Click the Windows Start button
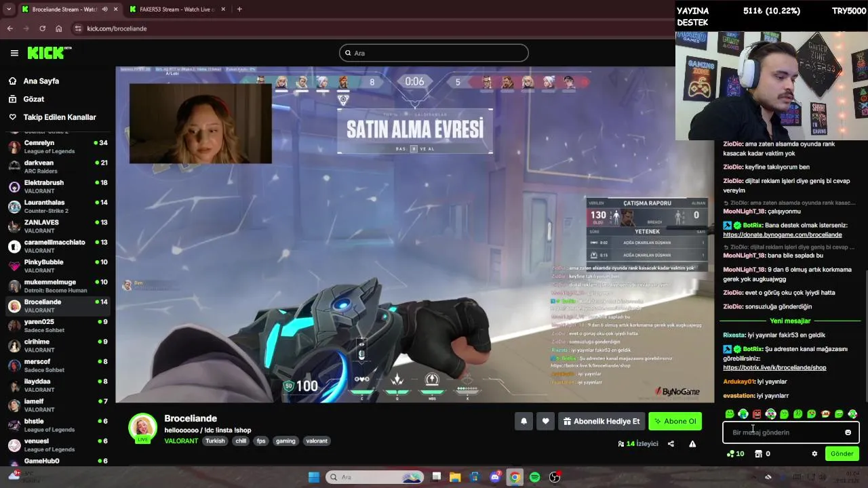The height and width of the screenshot is (488, 868). pos(314,477)
